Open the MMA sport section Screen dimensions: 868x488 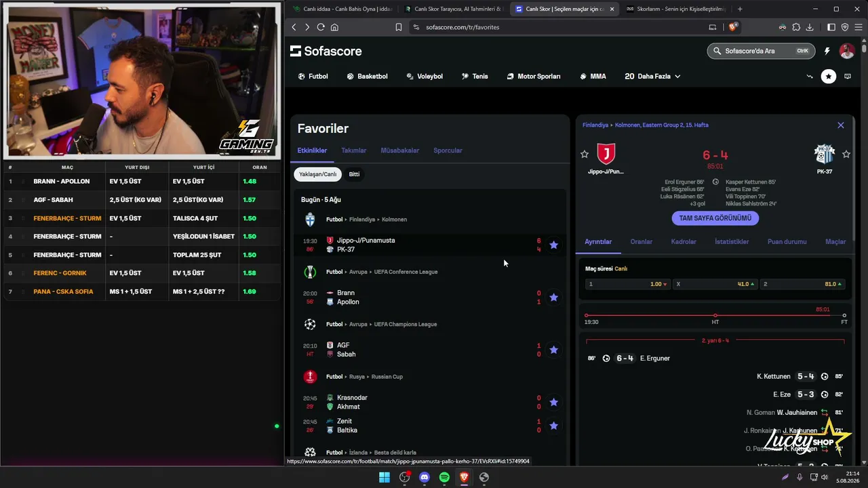pyautogui.click(x=593, y=77)
